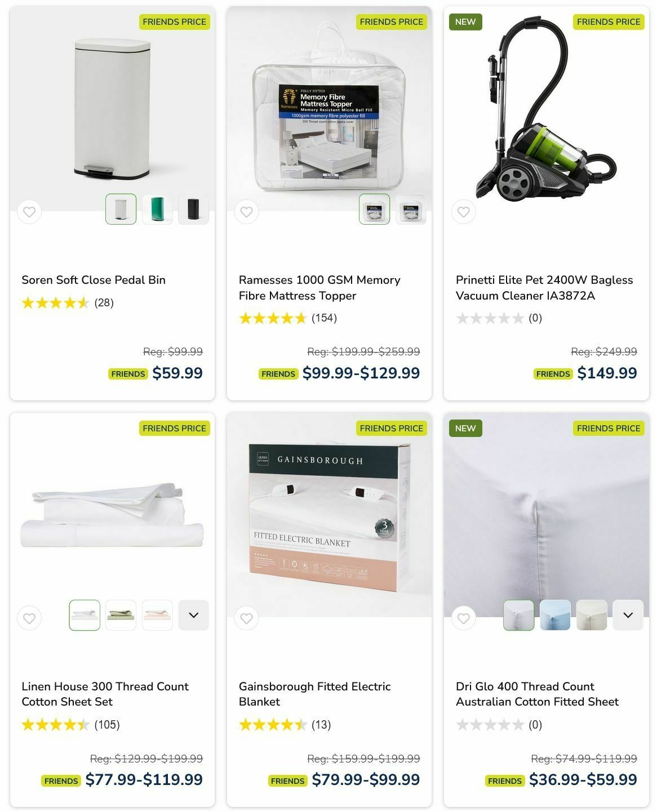The image size is (657, 812).
Task: Select the green pedal bin color swatch
Action: pos(157,209)
